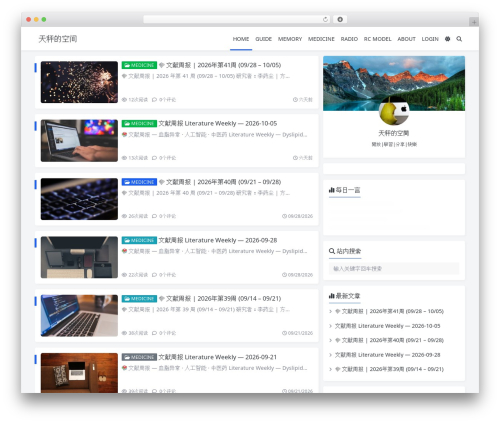Click comment bubble icon on week 39 post

coord(154,333)
